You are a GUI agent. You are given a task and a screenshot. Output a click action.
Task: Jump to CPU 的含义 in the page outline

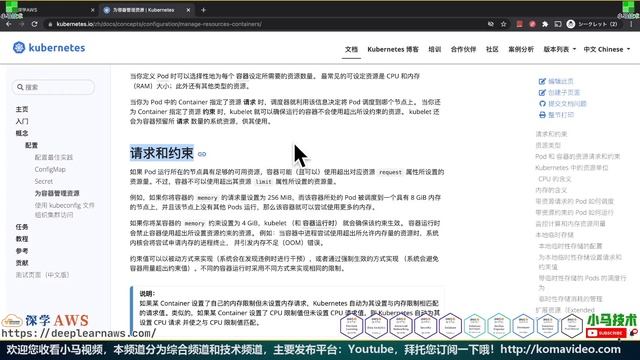[555, 179]
